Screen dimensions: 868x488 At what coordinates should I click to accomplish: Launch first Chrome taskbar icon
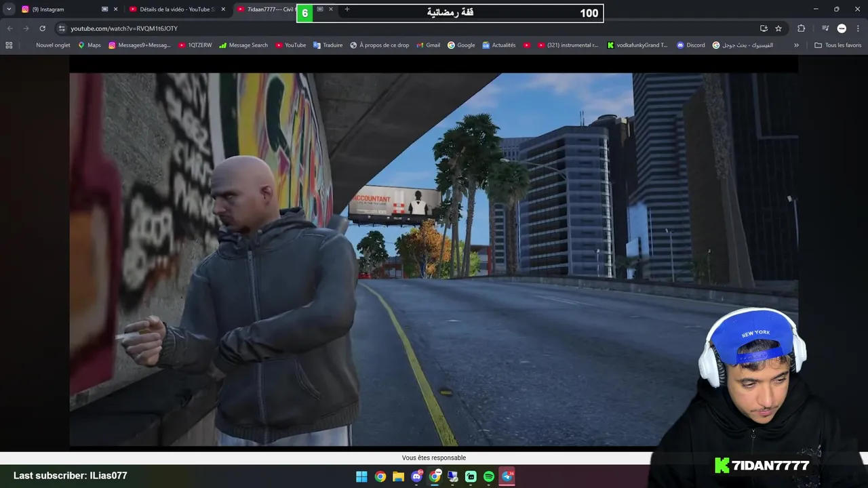click(380, 476)
